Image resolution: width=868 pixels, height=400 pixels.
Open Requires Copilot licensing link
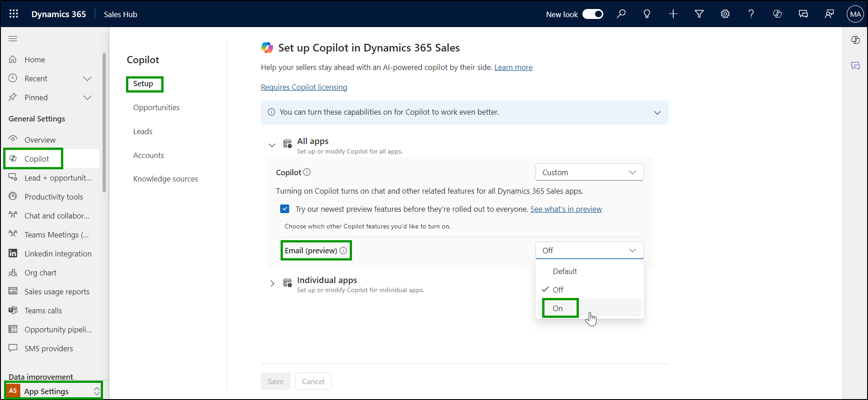point(304,87)
